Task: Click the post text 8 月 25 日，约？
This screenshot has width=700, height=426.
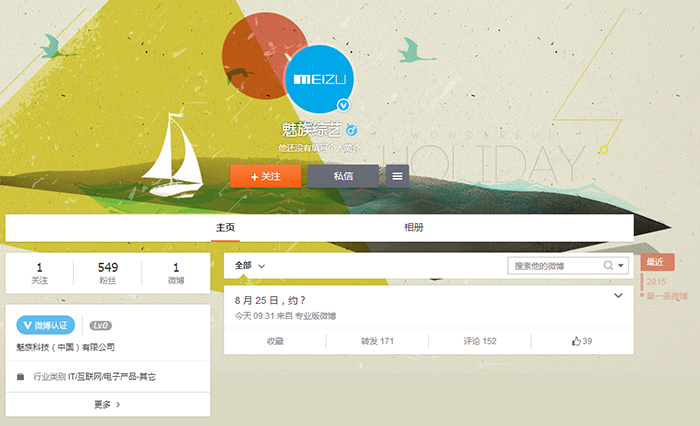Action: click(270, 301)
